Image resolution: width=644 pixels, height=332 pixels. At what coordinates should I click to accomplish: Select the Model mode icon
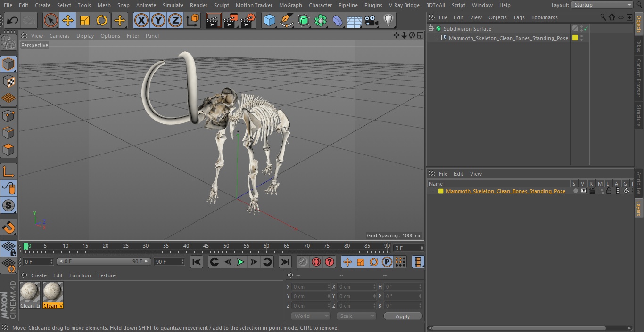coord(8,64)
